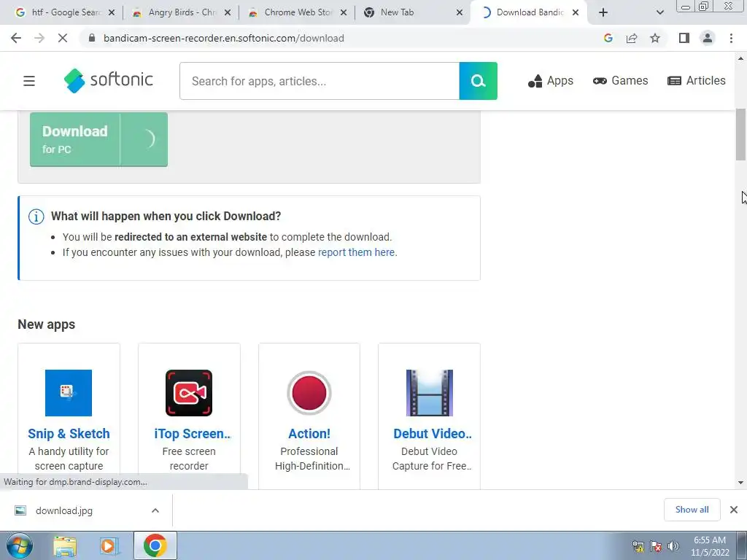The image size is (747, 560).
Task: Open the Windows Start button
Action: pos(20,545)
